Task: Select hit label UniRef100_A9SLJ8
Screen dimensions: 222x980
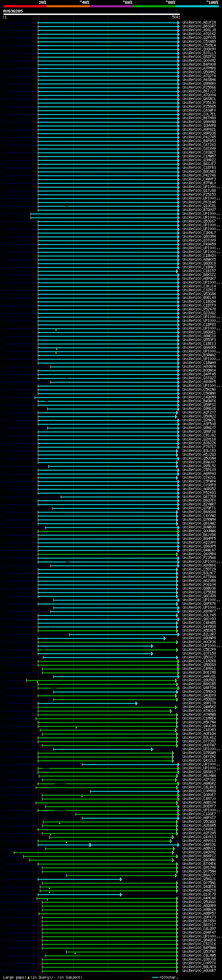Action: point(199,30)
